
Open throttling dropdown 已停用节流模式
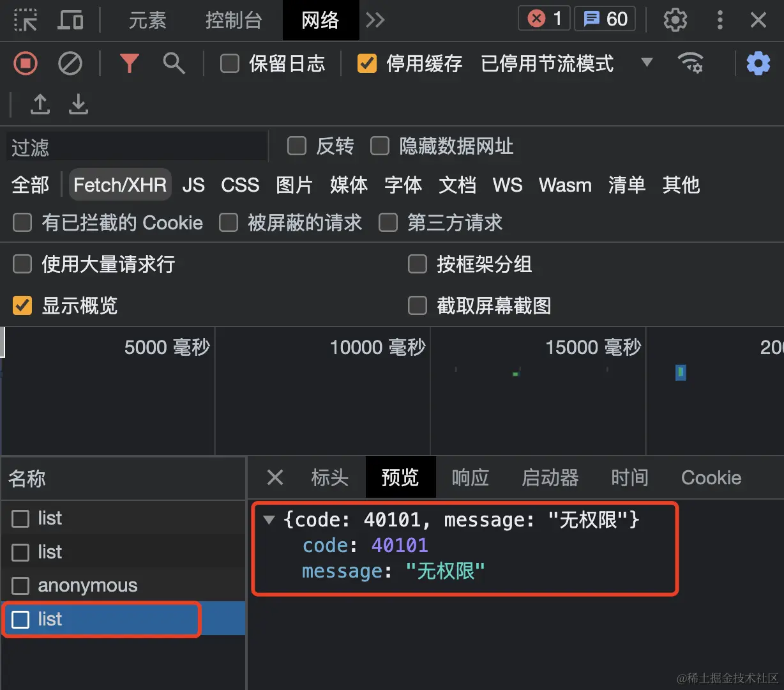(567, 63)
